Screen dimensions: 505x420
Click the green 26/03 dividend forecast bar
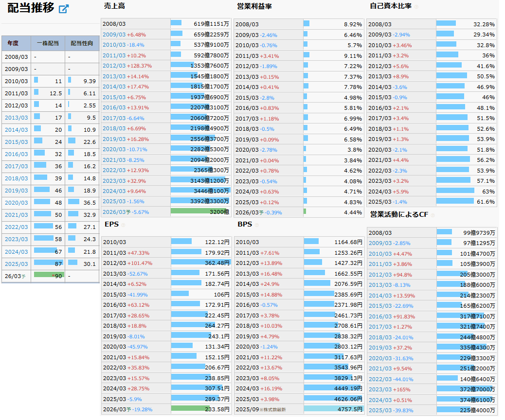coord(49,276)
